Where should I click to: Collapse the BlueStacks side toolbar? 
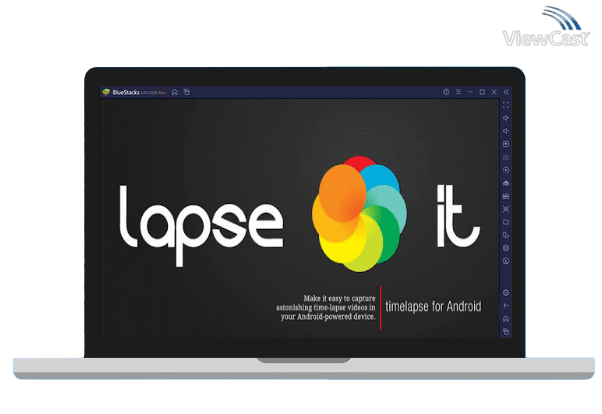(x=506, y=92)
